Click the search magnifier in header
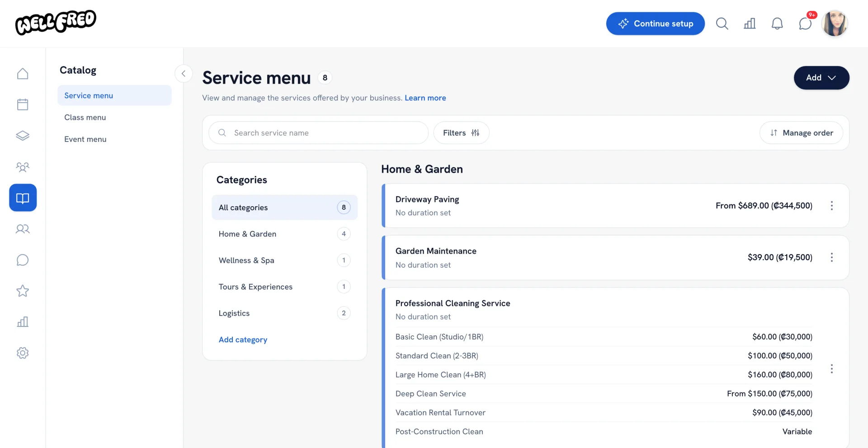Image resolution: width=868 pixels, height=448 pixels. (x=722, y=24)
